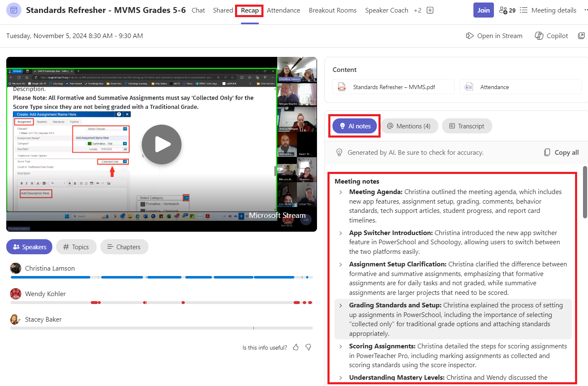Play the meeting recording video

click(x=161, y=144)
